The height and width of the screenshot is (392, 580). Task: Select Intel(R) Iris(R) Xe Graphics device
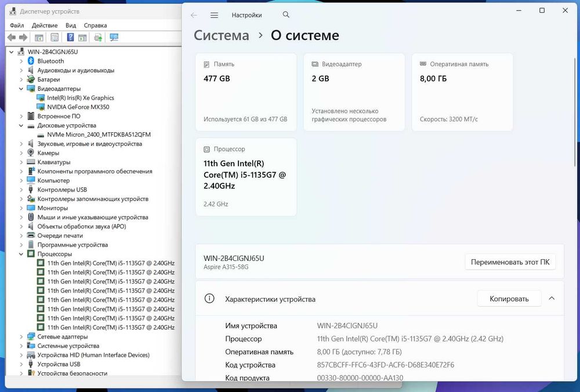[80, 98]
